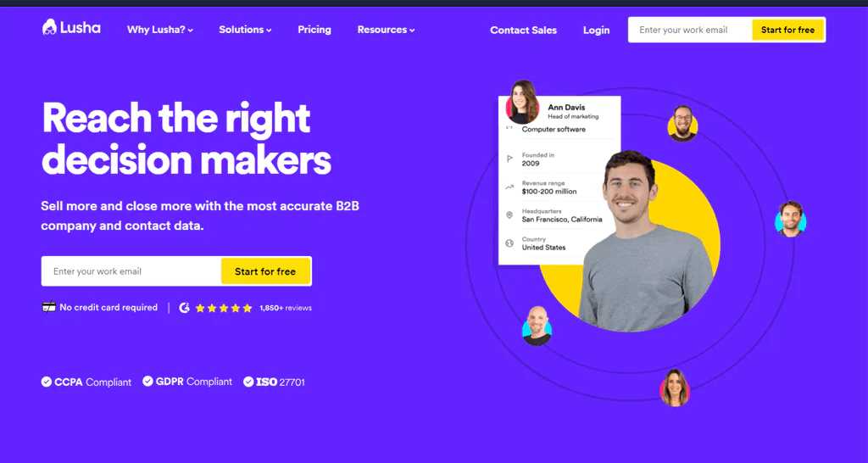Click the revenue range trend icon

(509, 187)
